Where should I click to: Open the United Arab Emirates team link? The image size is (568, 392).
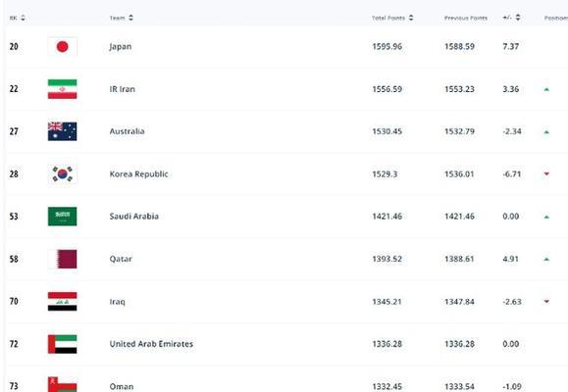[151, 344]
